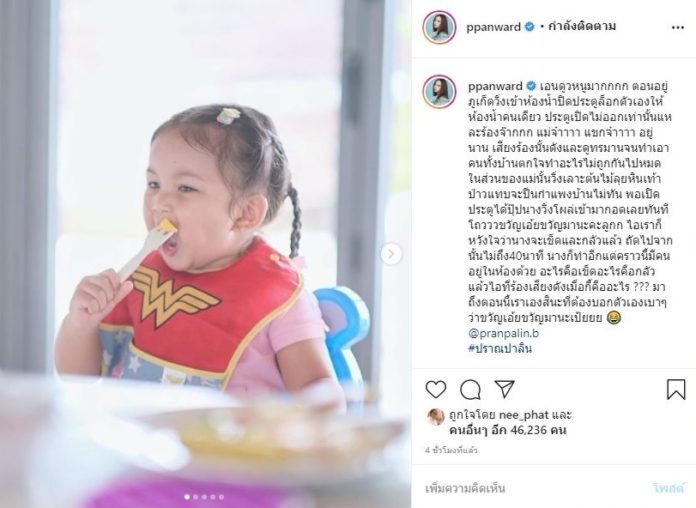
Task: Open comments with speech bubble icon
Action: click(x=470, y=390)
